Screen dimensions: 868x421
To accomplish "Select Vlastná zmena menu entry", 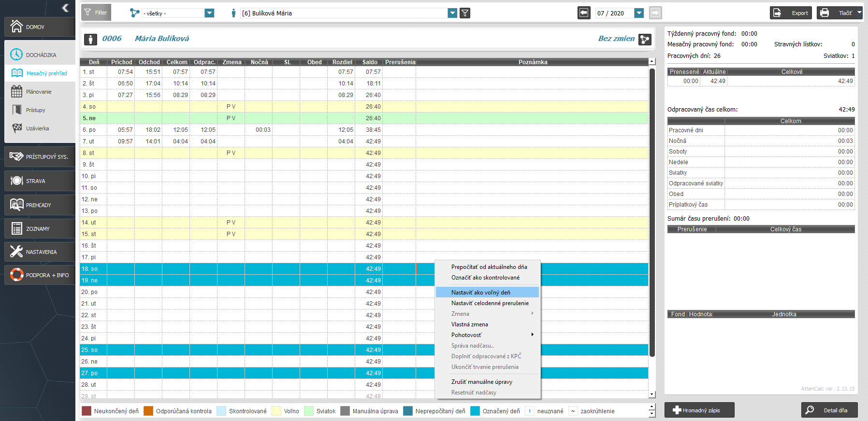I will 488,324.
